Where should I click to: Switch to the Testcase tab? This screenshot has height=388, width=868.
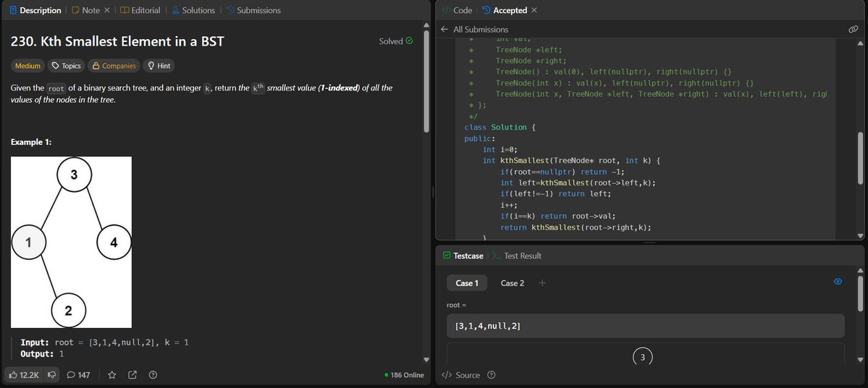point(463,256)
